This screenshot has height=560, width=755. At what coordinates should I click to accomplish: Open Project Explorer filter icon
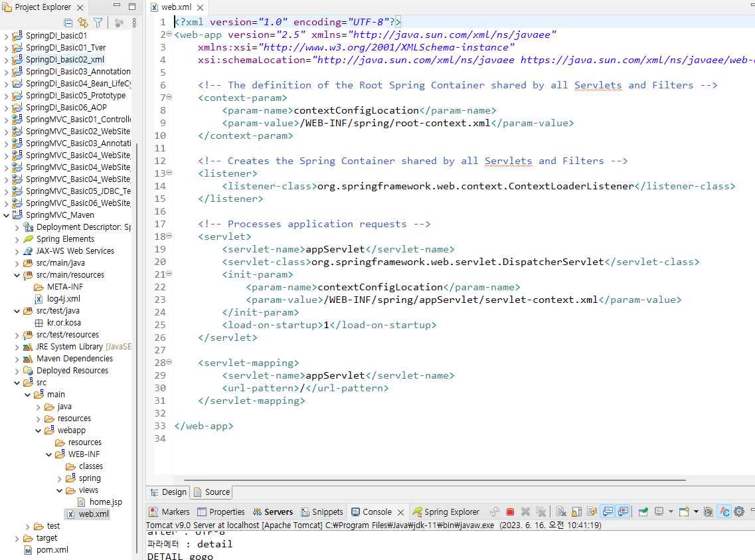coord(98,23)
